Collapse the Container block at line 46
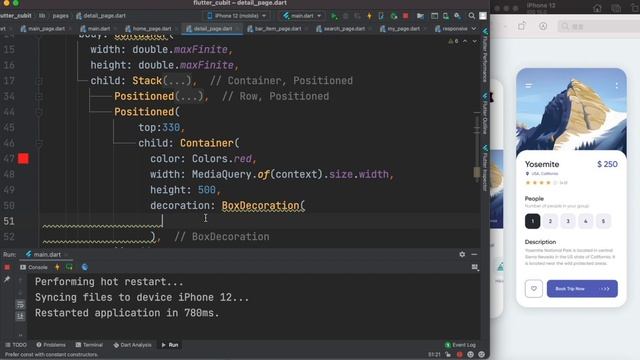The width and height of the screenshot is (640, 360). (39, 144)
